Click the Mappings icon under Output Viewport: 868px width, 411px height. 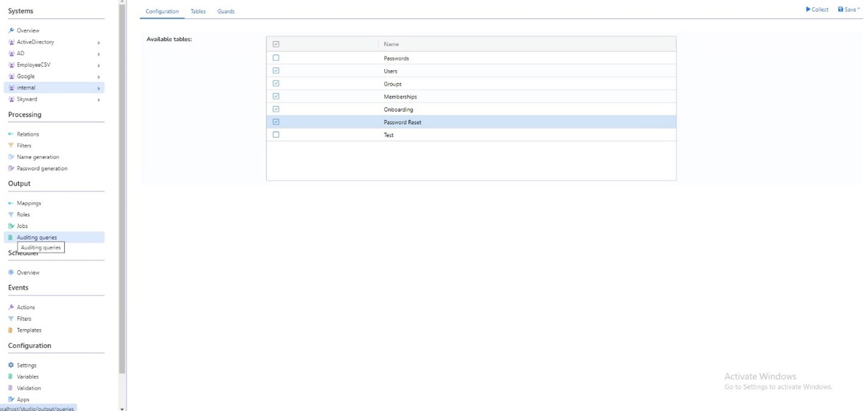[10, 203]
